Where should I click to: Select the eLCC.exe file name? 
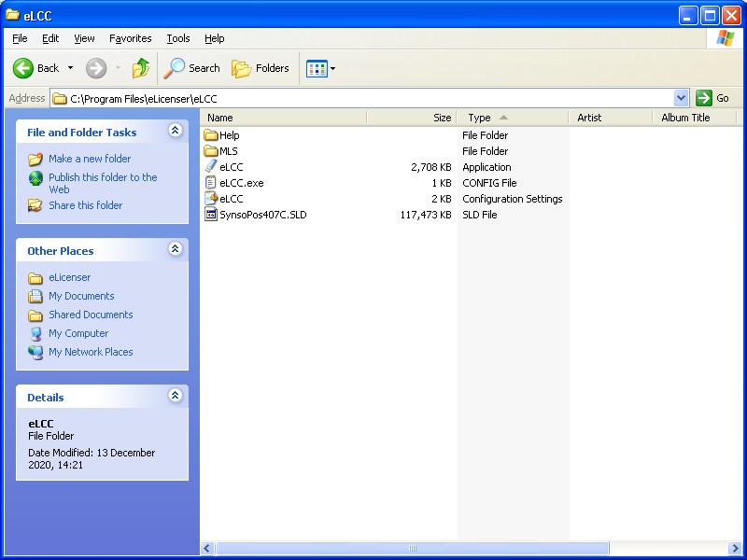242,183
